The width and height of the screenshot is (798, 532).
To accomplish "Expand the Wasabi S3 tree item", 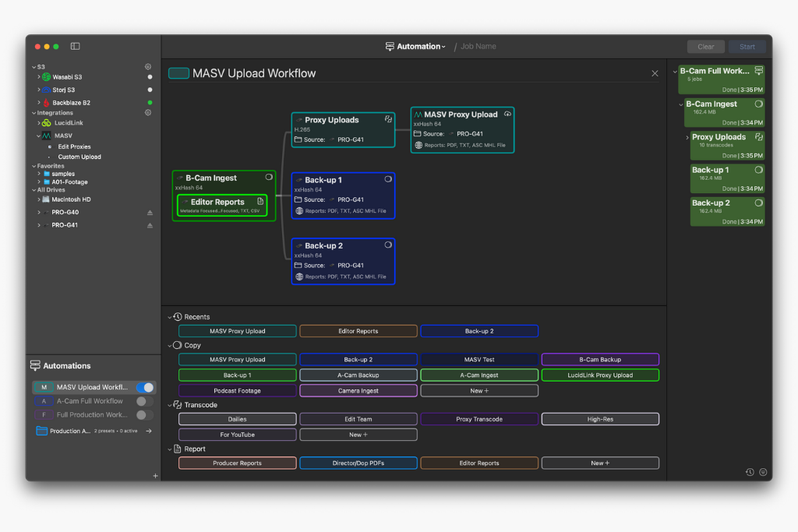I will tap(39, 77).
